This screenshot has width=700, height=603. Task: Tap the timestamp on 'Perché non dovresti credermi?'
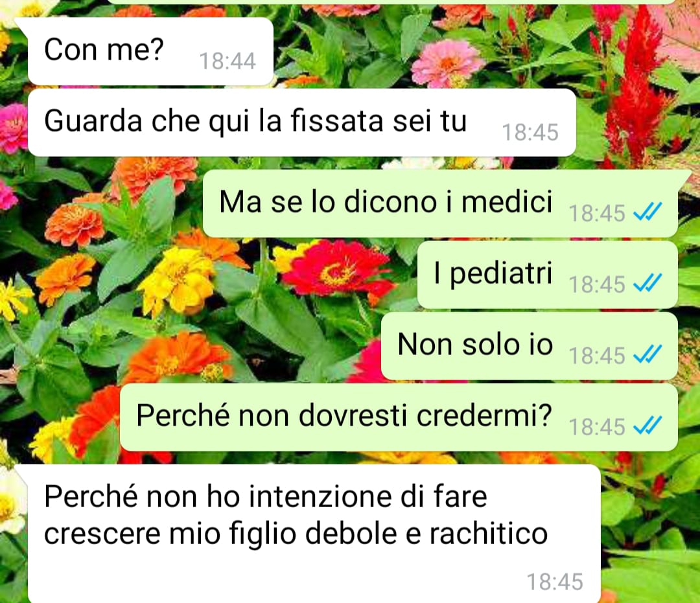click(x=596, y=427)
